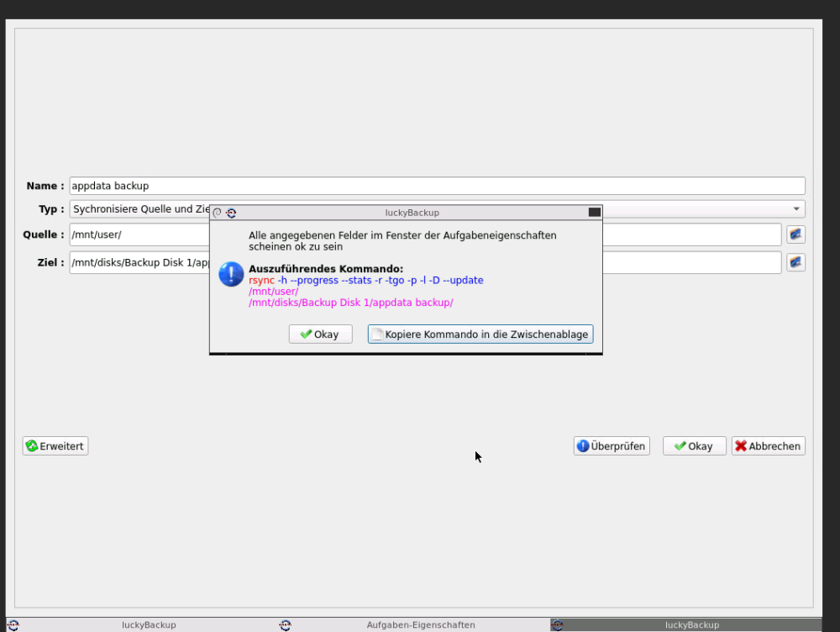Click the '/mnt/user/' source path in dialog
Screen dimensions: 840x632
(273, 292)
